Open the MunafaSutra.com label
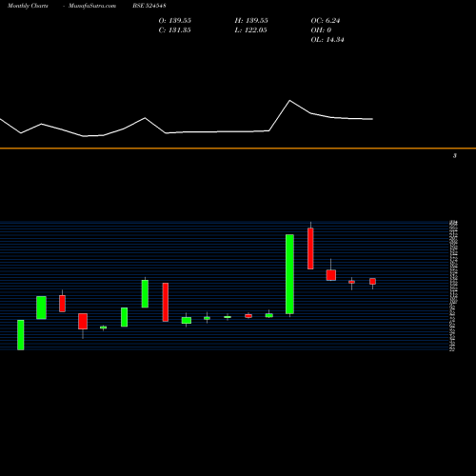The image size is (476, 476). [x=92, y=6]
